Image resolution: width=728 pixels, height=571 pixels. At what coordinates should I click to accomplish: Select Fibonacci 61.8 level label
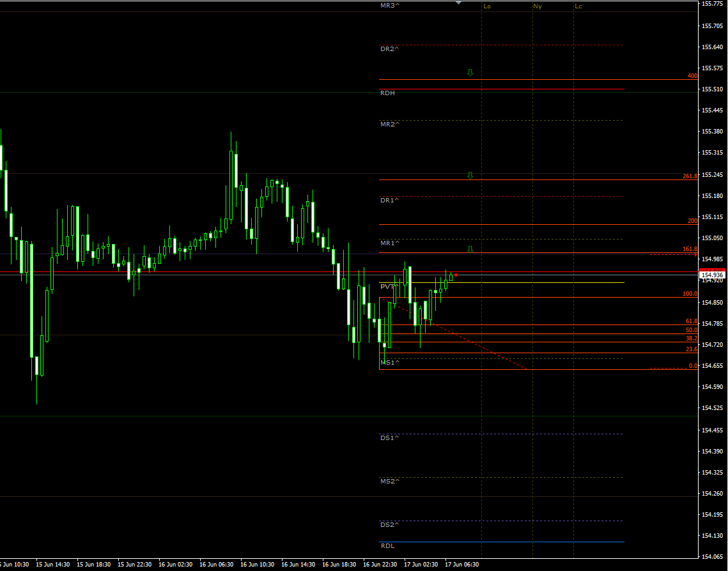(692, 321)
